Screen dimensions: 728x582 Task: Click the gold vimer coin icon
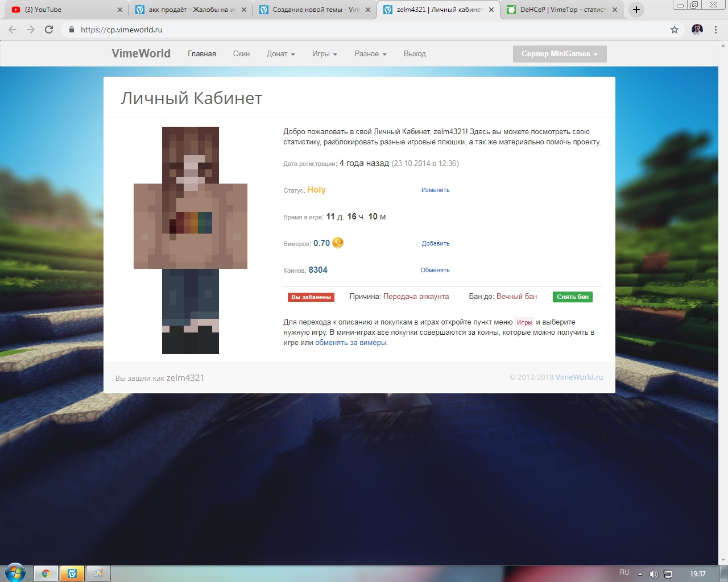coord(338,243)
